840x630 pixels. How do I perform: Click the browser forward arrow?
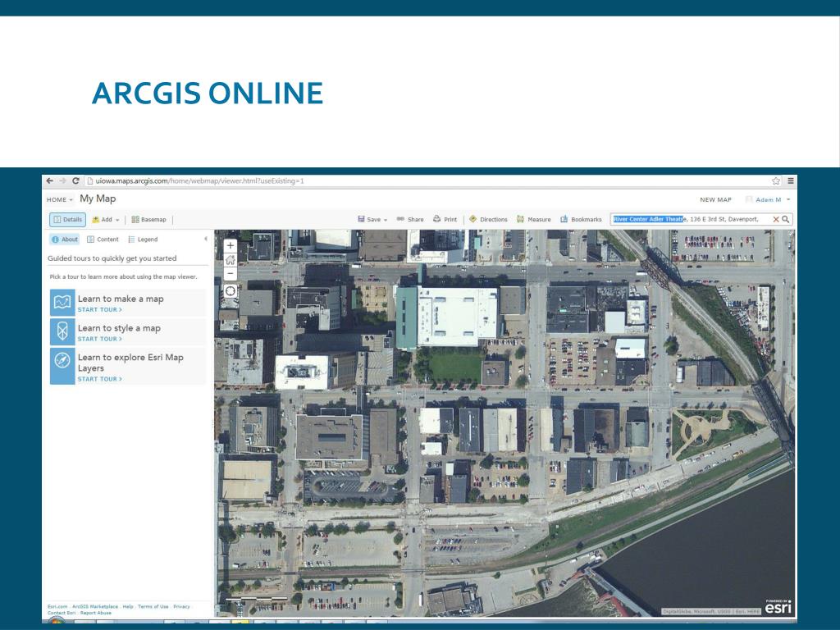pos(62,181)
